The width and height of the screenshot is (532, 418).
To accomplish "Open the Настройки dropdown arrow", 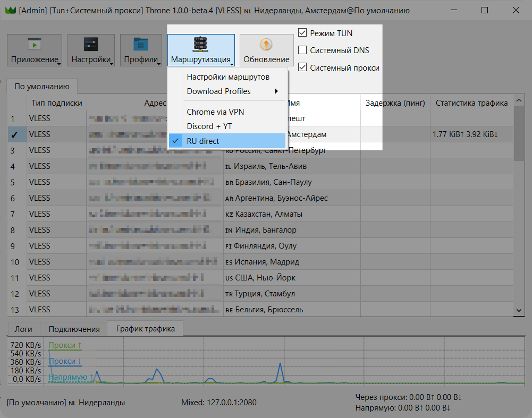I will [x=111, y=63].
